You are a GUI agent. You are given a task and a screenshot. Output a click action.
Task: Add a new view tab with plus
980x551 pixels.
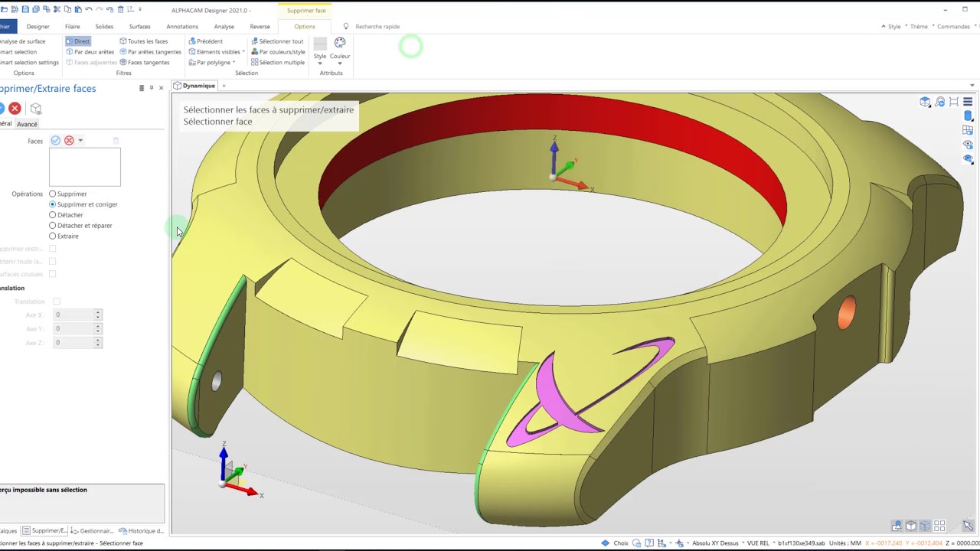[224, 86]
